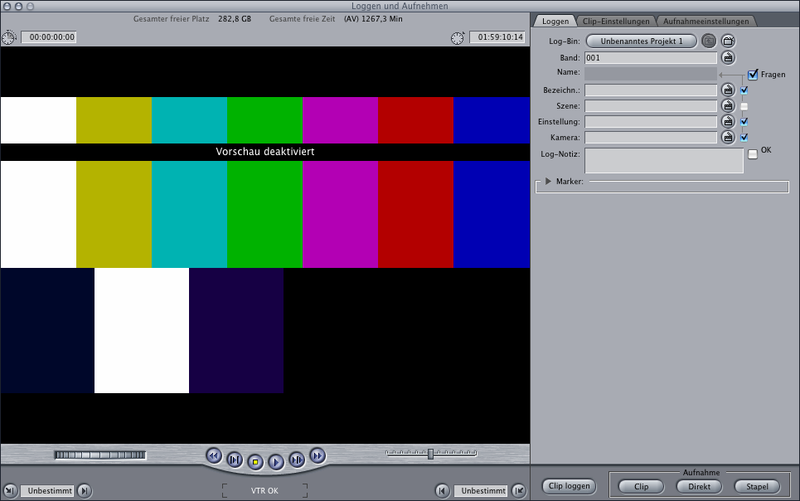Click the 01:59:10:14 current timecode field
The width and height of the screenshot is (800, 501).
(497, 37)
